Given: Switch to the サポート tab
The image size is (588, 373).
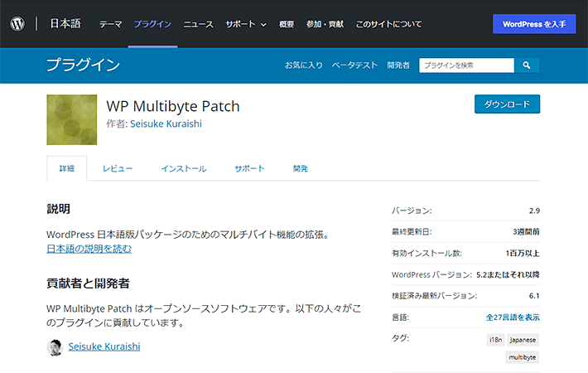Looking at the screenshot, I should point(249,168).
